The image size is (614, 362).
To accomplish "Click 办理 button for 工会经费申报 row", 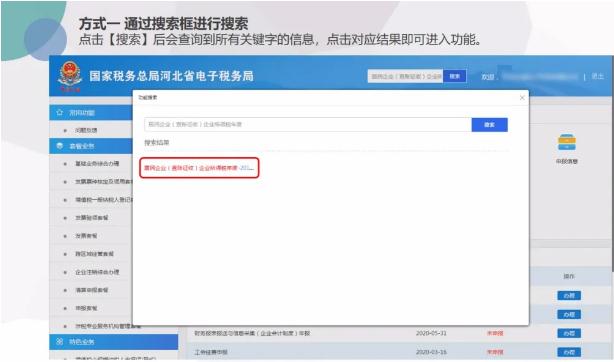I will 569,352.
